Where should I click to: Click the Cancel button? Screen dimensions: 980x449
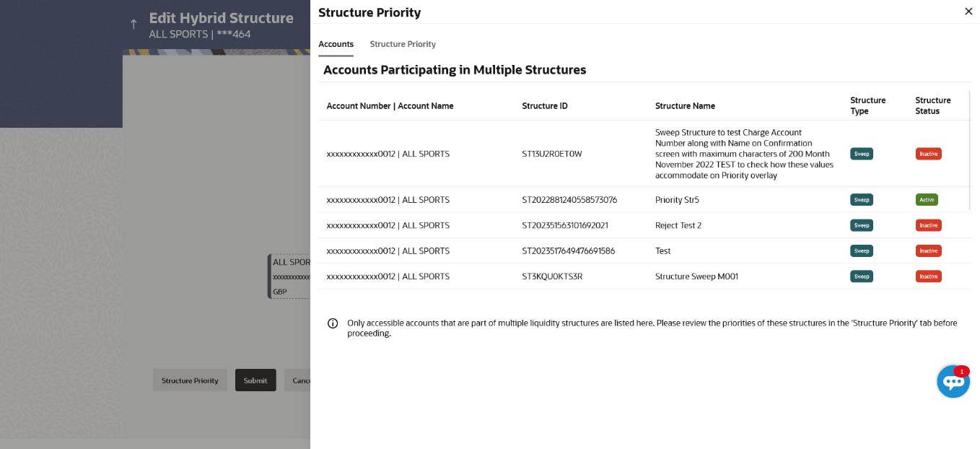(298, 380)
